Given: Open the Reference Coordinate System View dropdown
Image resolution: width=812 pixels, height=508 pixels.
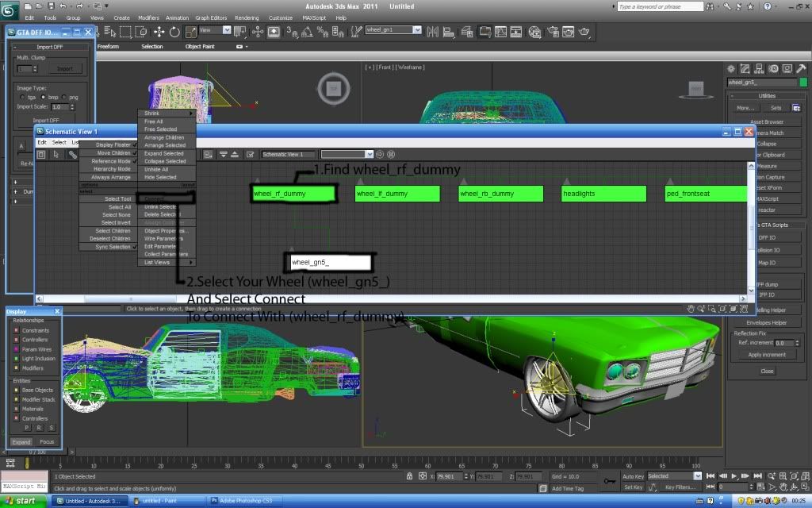Looking at the screenshot, I should (226, 30).
